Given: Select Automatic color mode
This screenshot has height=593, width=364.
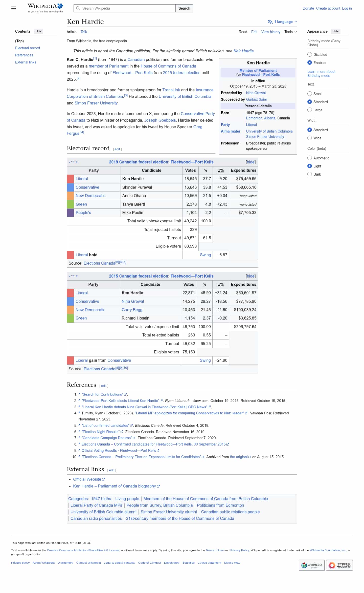Looking at the screenshot, I should (310, 158).
